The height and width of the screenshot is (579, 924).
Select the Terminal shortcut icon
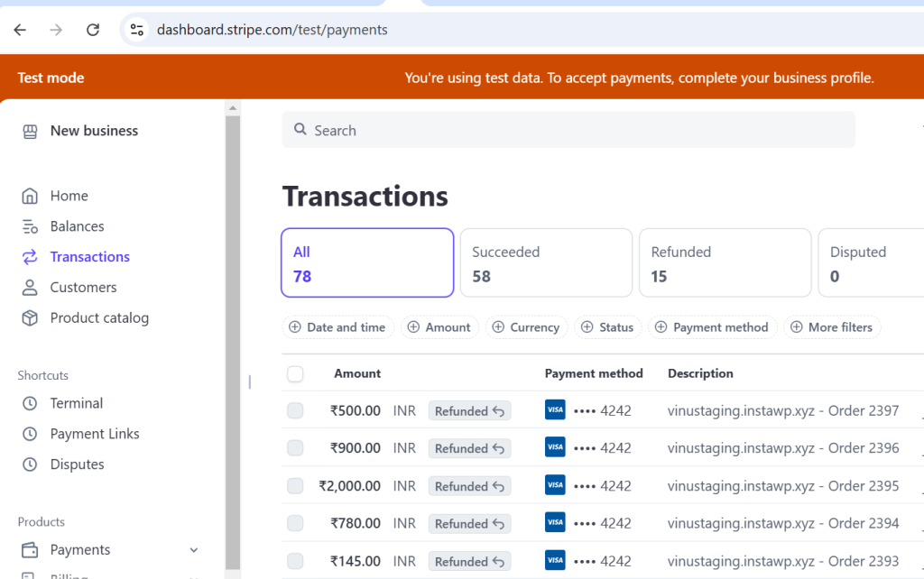[x=30, y=403]
